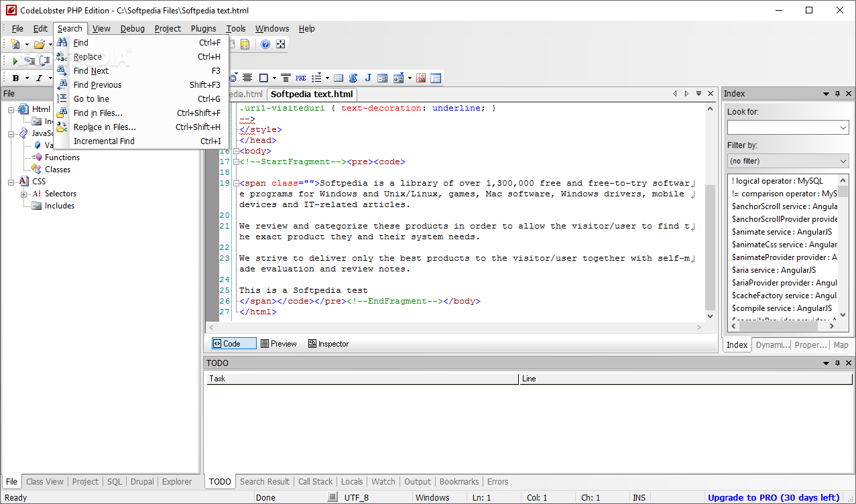Click the frame layout icon at toolbar end
The width and height of the screenshot is (856, 504).
click(x=436, y=78)
